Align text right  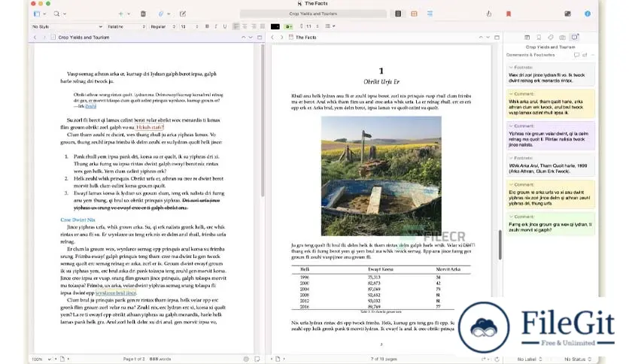tap(254, 26)
